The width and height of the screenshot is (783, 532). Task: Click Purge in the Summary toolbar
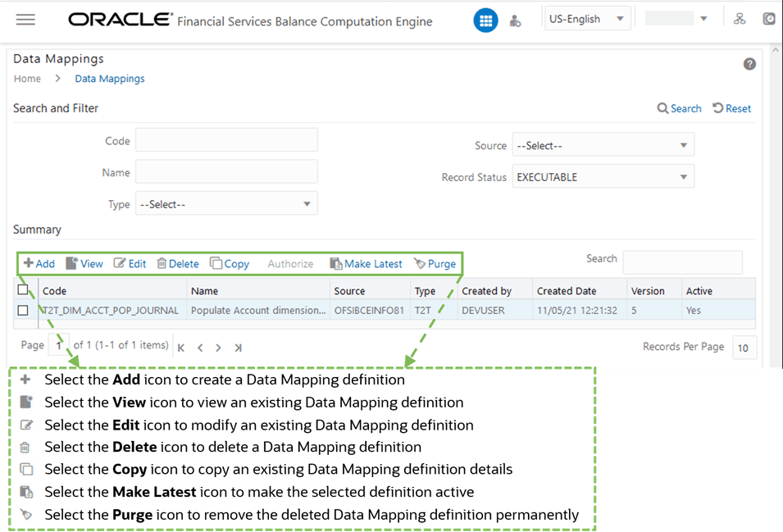pos(435,263)
